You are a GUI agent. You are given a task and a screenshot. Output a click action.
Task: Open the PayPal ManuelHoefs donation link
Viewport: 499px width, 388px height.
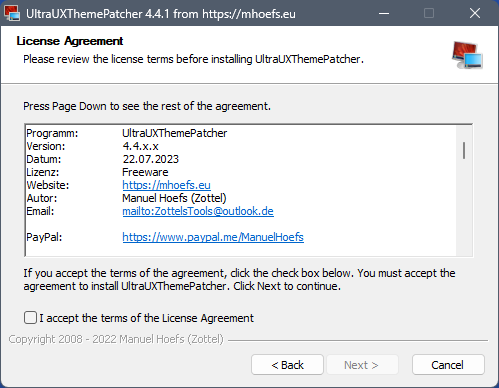[213, 237]
